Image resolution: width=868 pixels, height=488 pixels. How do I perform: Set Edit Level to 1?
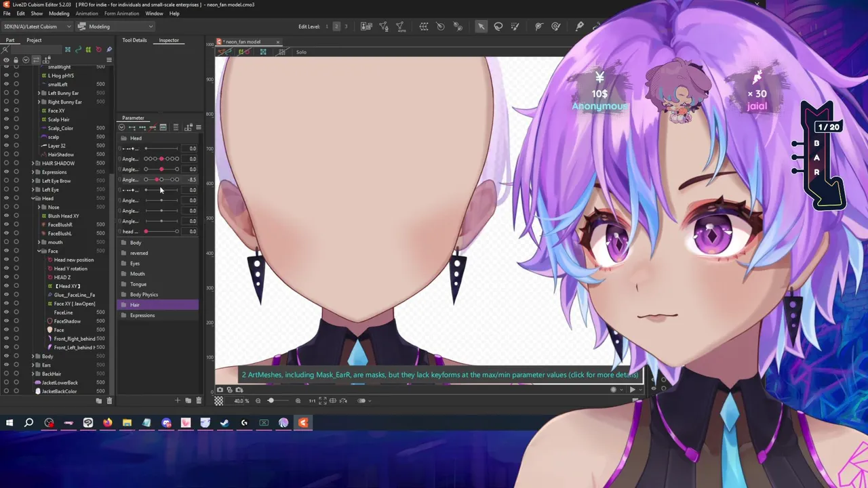pos(327,26)
